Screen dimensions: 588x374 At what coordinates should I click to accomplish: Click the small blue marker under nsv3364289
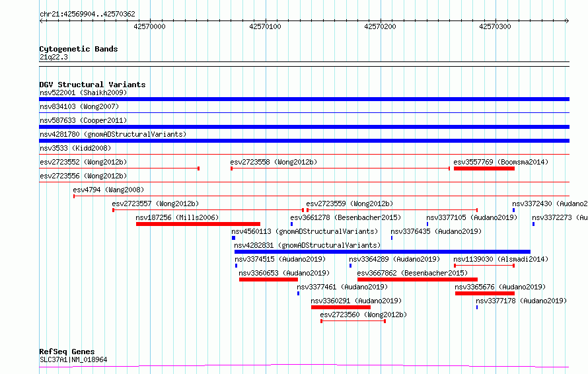(350, 266)
